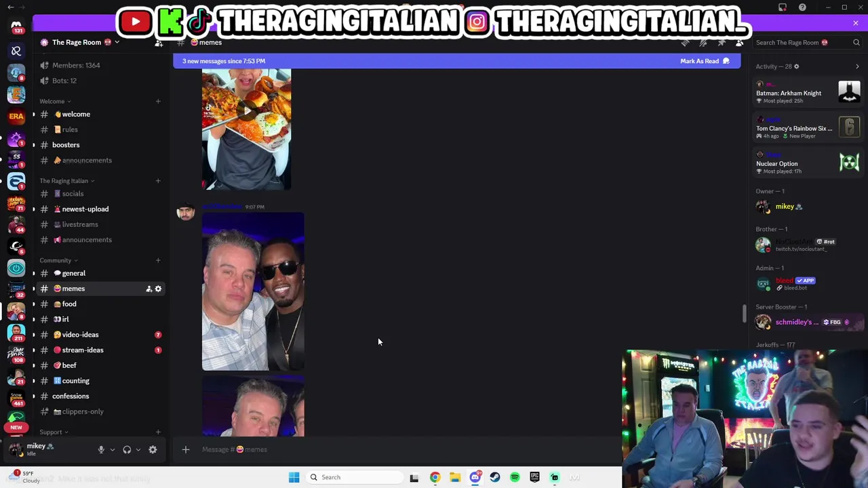Viewport: 868px width, 488px height.
Task: Collapse the Support channel category
Action: pos(54,432)
